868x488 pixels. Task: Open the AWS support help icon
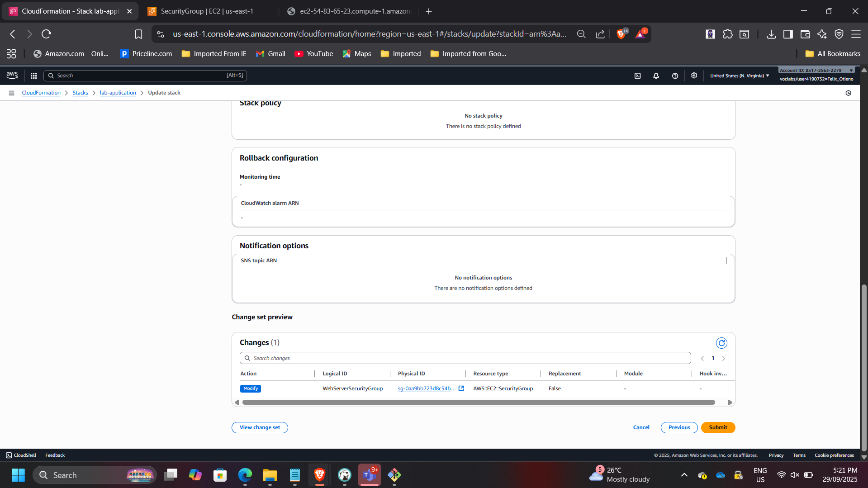pyautogui.click(x=675, y=76)
